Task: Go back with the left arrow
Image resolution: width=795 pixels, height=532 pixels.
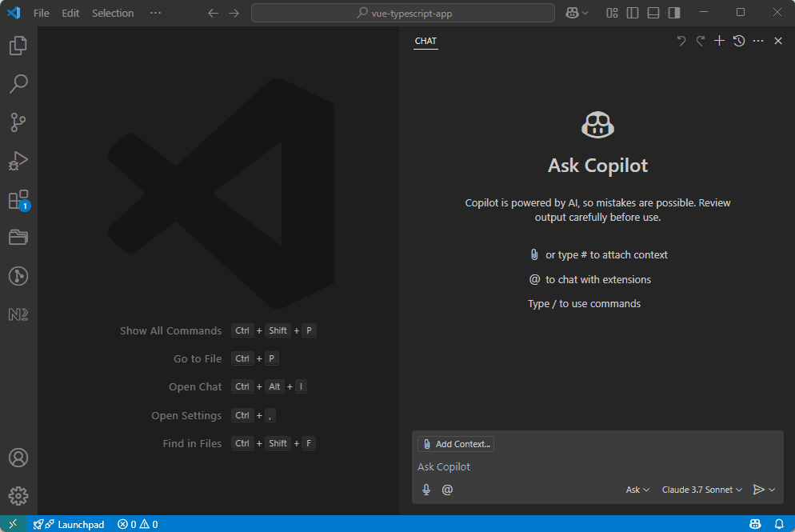Action: pos(213,13)
